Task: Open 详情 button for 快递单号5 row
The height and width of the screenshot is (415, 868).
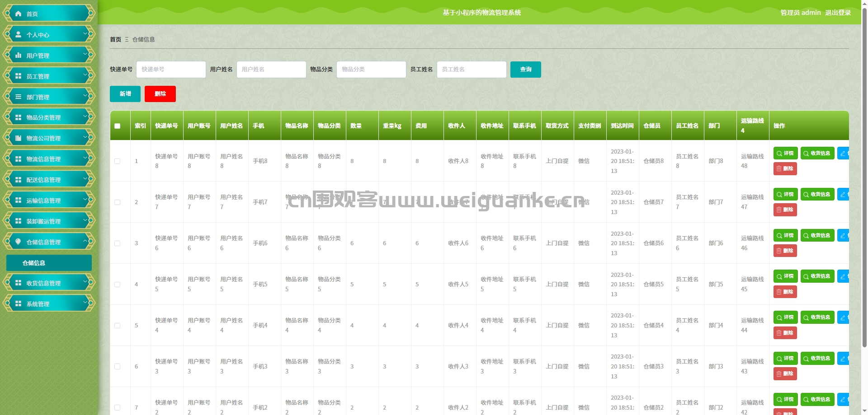Action: point(785,276)
